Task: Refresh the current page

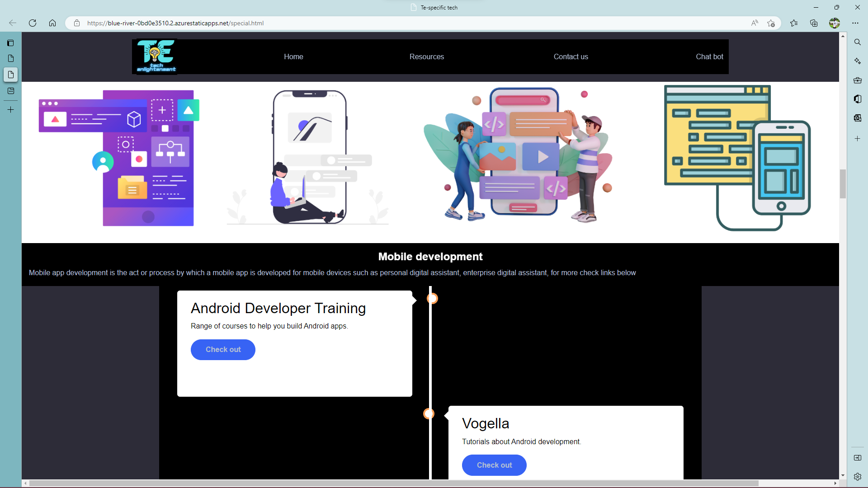Action: coord(32,23)
